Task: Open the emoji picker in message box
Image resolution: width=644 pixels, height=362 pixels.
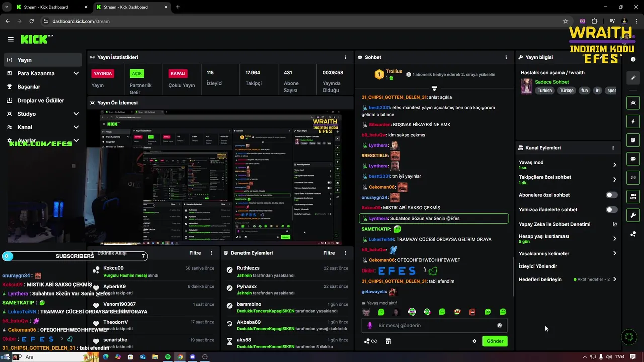Action: (x=500, y=325)
